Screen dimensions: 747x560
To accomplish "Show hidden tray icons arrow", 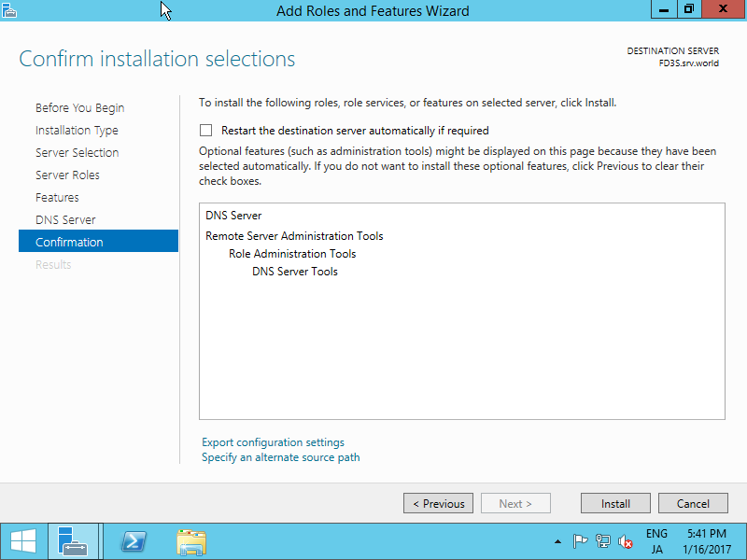I will click(x=557, y=541).
